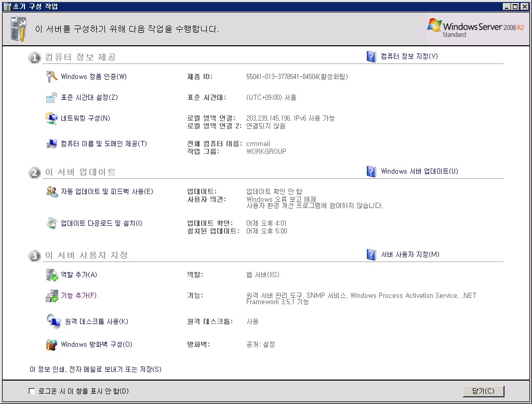The width and height of the screenshot is (532, 404).
Task: Click help icon beside Windows 서버 업데이트(U)
Action: coord(371,172)
